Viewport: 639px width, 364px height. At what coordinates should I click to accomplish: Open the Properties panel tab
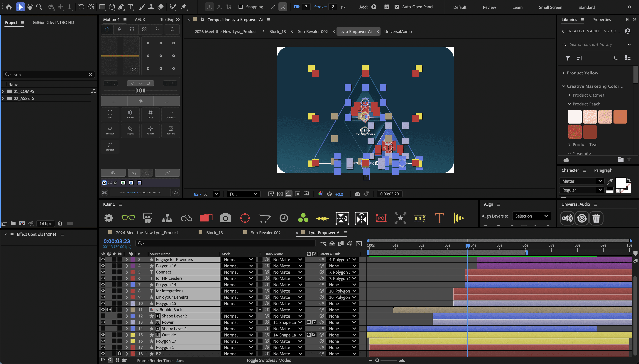pyautogui.click(x=601, y=20)
